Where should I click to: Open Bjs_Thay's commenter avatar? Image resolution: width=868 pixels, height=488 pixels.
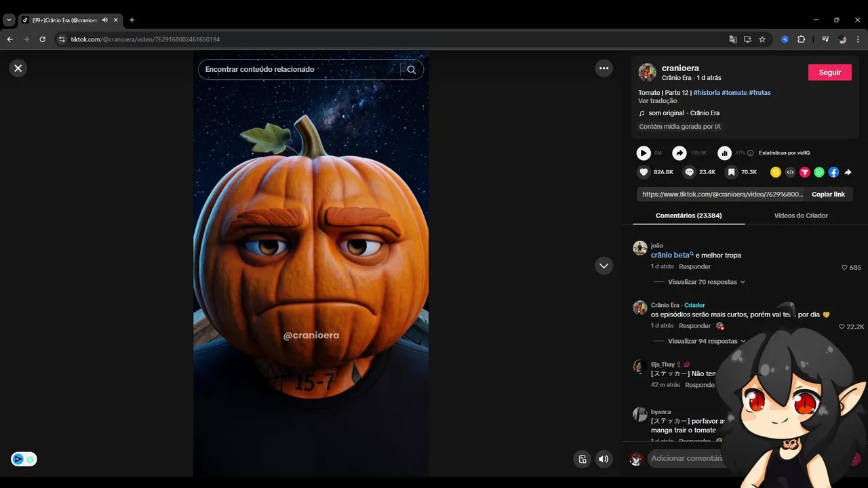[x=639, y=367]
